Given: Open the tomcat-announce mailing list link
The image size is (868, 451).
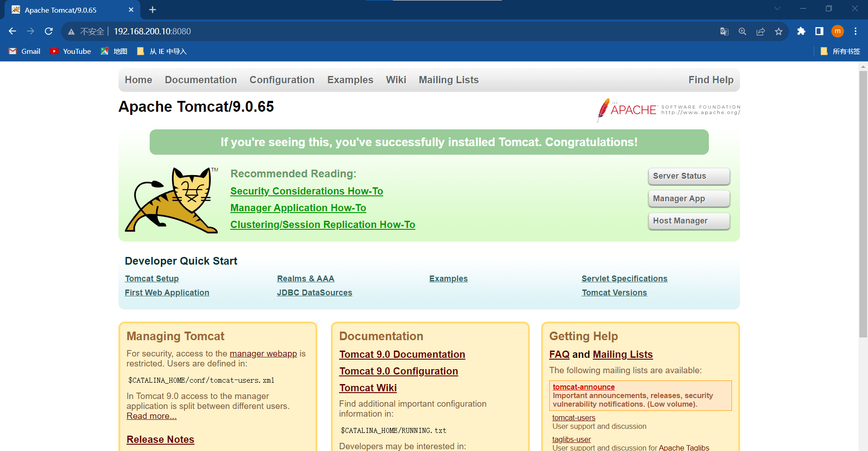Looking at the screenshot, I should 584,387.
